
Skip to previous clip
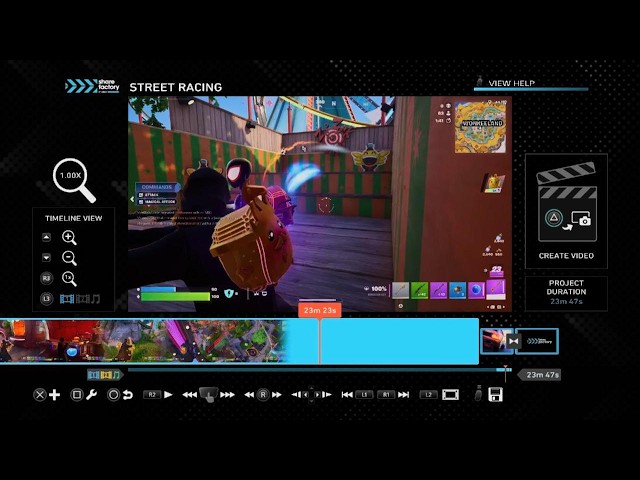coord(347,395)
